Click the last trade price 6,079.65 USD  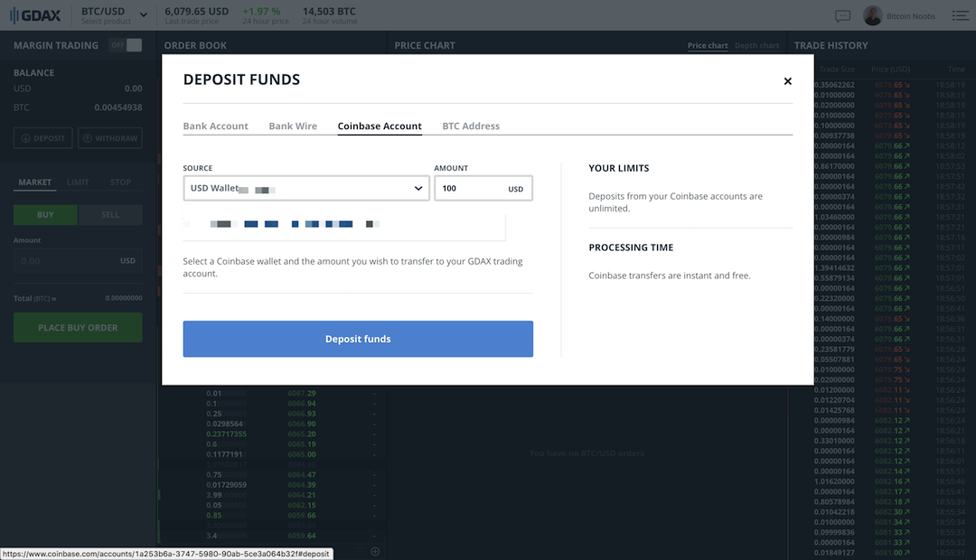[197, 12]
